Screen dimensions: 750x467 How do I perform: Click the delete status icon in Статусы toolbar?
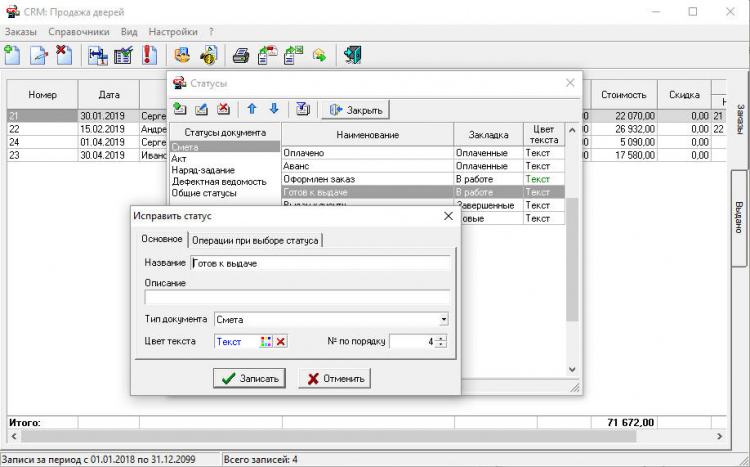[224, 109]
